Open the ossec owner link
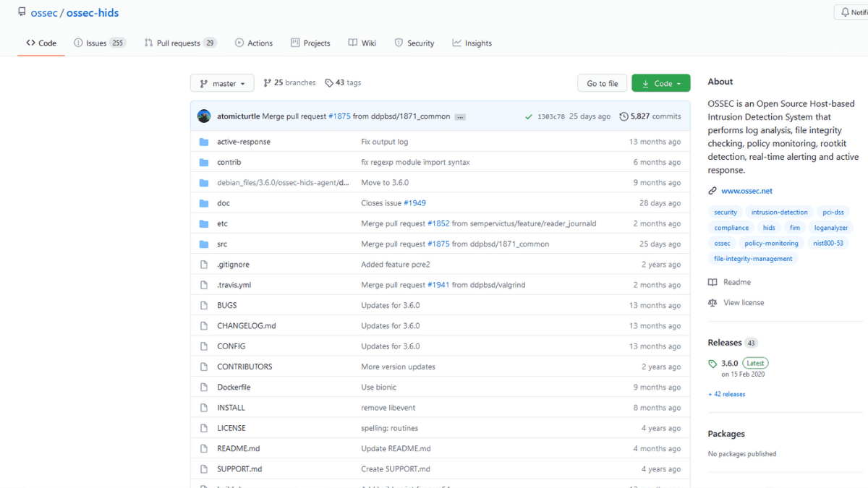Image resolution: width=868 pixels, height=488 pixels. pyautogui.click(x=44, y=13)
